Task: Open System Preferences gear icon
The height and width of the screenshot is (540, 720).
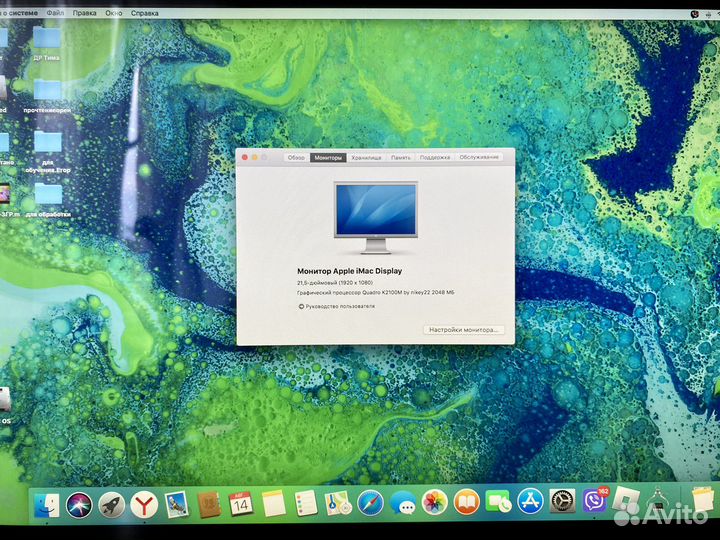Action: pos(562,501)
